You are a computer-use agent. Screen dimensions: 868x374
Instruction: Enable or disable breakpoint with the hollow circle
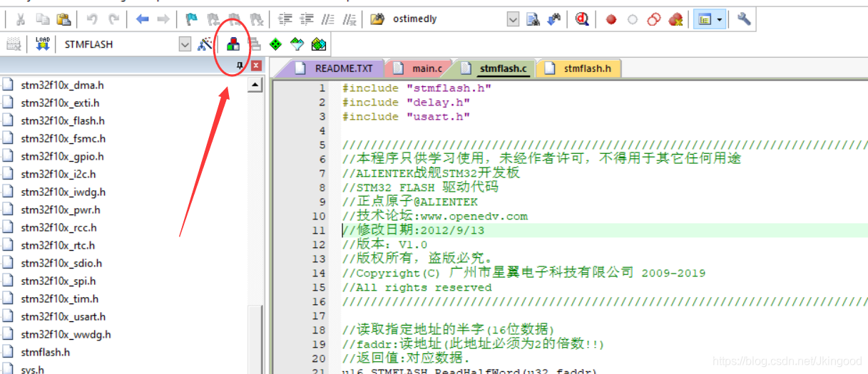tap(632, 20)
